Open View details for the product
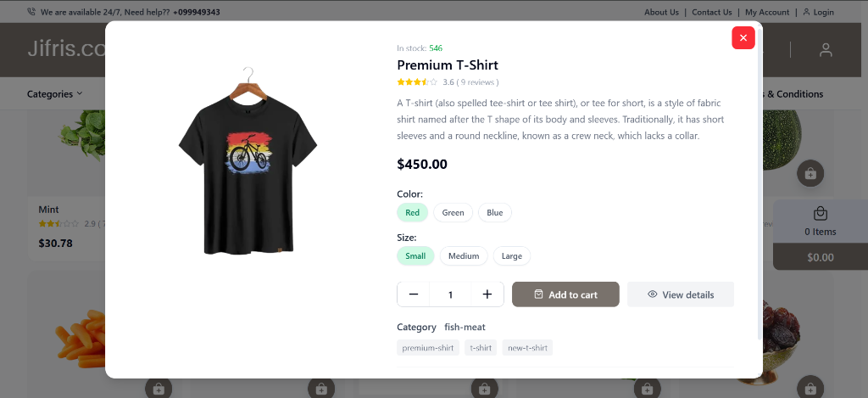 pyautogui.click(x=680, y=294)
